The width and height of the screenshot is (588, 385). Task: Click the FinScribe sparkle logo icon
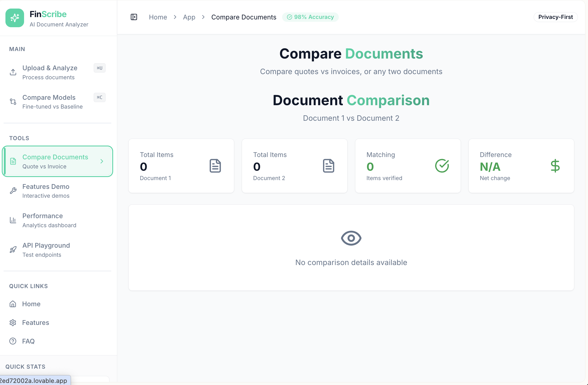[x=15, y=18]
